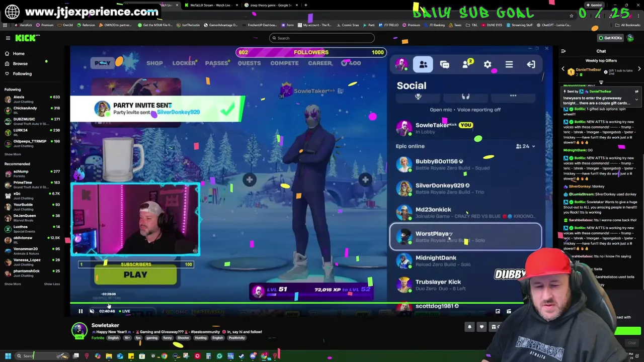This screenshot has height=362, width=644.
Task: Open the LURK24 channel
Action: [x=32, y=131]
